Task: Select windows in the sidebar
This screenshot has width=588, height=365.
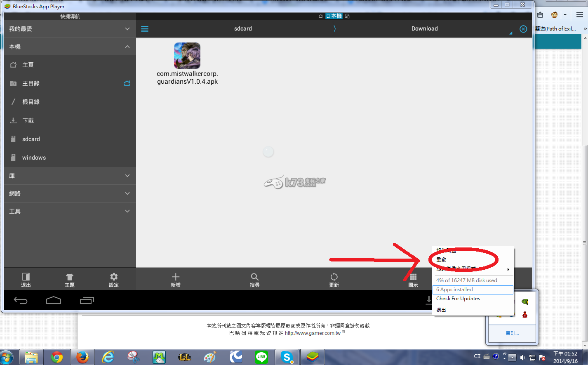Action: pos(70,158)
